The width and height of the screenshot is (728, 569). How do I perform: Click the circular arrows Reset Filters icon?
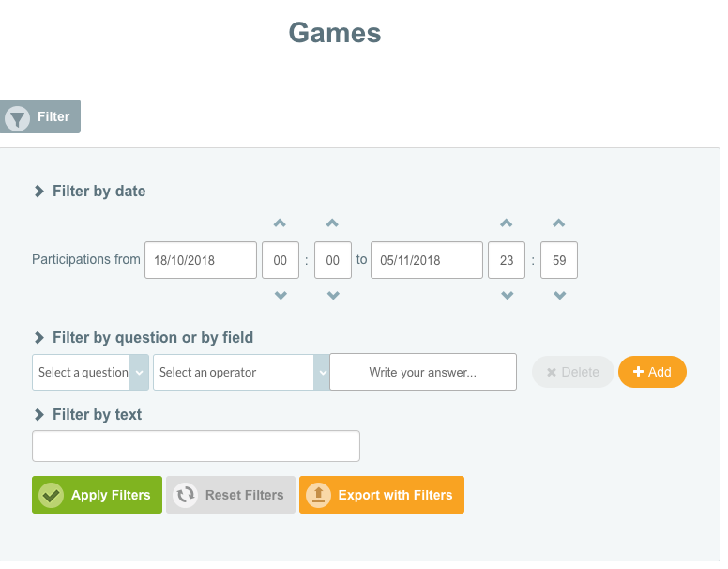pos(186,495)
